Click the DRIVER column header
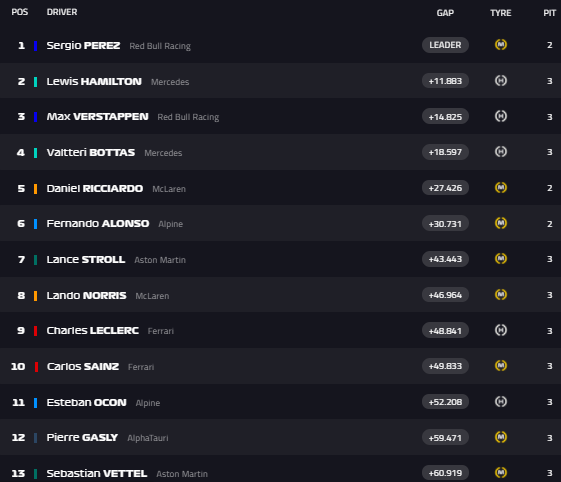Image resolution: width=561 pixels, height=482 pixels. pos(62,12)
